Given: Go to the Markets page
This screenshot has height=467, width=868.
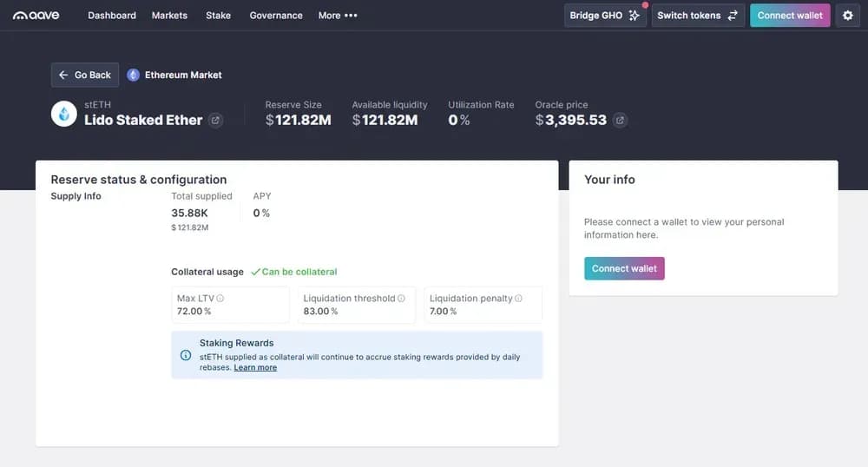Looking at the screenshot, I should pyautogui.click(x=169, y=16).
